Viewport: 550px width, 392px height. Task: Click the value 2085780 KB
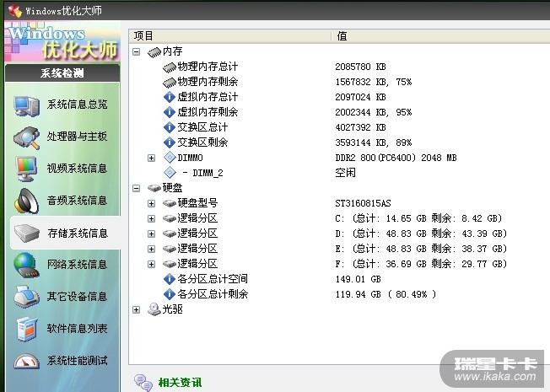point(360,67)
